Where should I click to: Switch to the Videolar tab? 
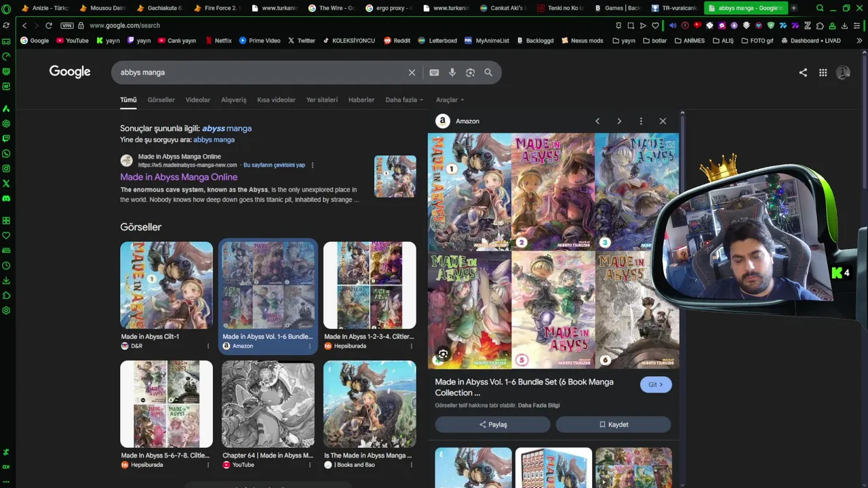click(x=198, y=100)
